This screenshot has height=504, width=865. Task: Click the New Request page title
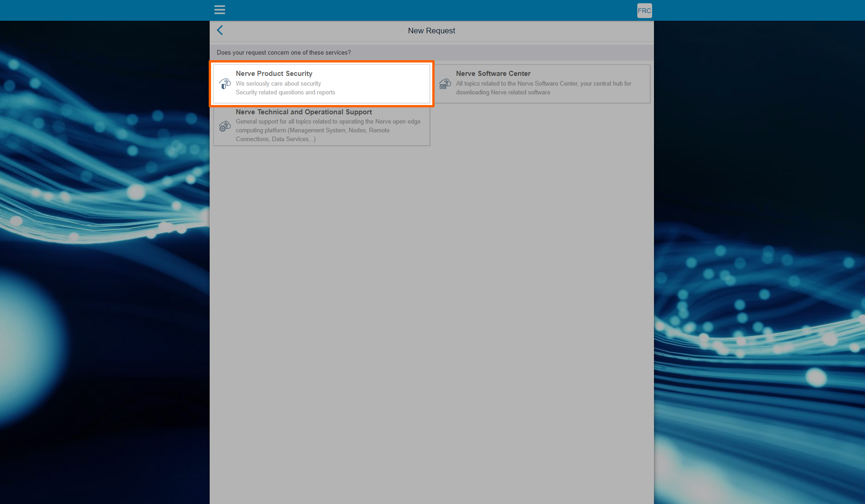coord(431,31)
